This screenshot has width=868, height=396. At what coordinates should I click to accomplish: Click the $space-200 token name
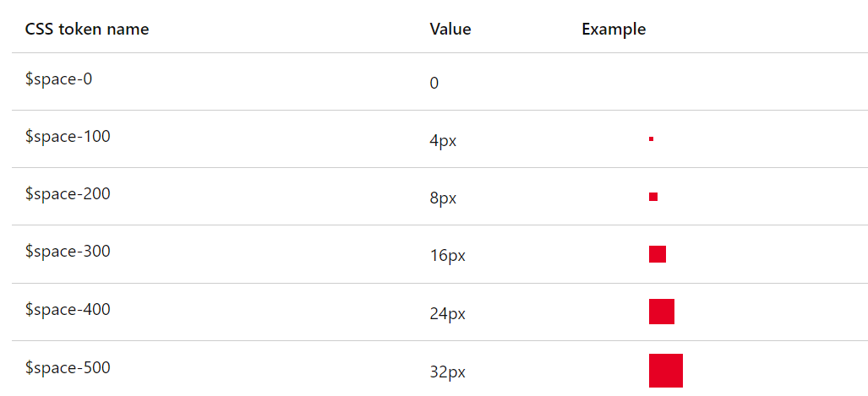click(x=68, y=193)
